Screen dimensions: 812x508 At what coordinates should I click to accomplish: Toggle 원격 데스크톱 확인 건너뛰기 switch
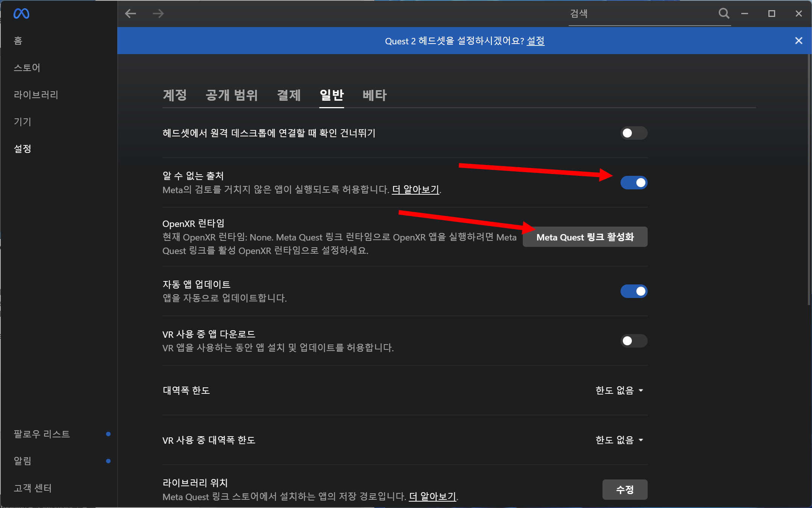[x=634, y=133]
